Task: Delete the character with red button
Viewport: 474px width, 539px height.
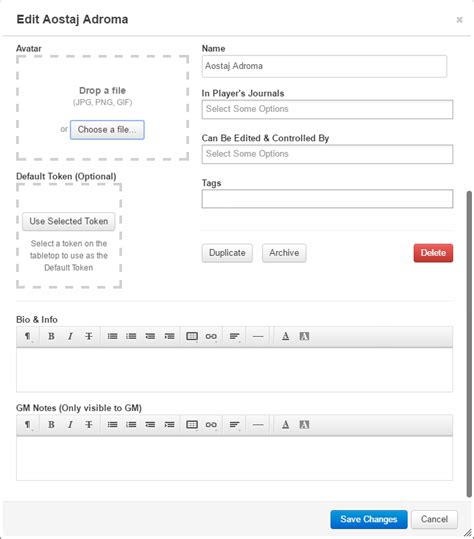Action: pos(433,253)
